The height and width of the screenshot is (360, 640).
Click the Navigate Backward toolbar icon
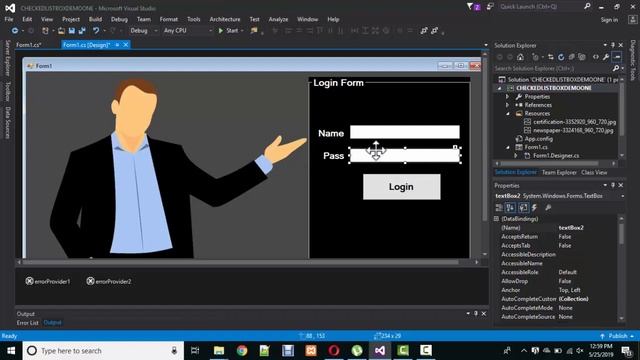[x=15, y=31]
